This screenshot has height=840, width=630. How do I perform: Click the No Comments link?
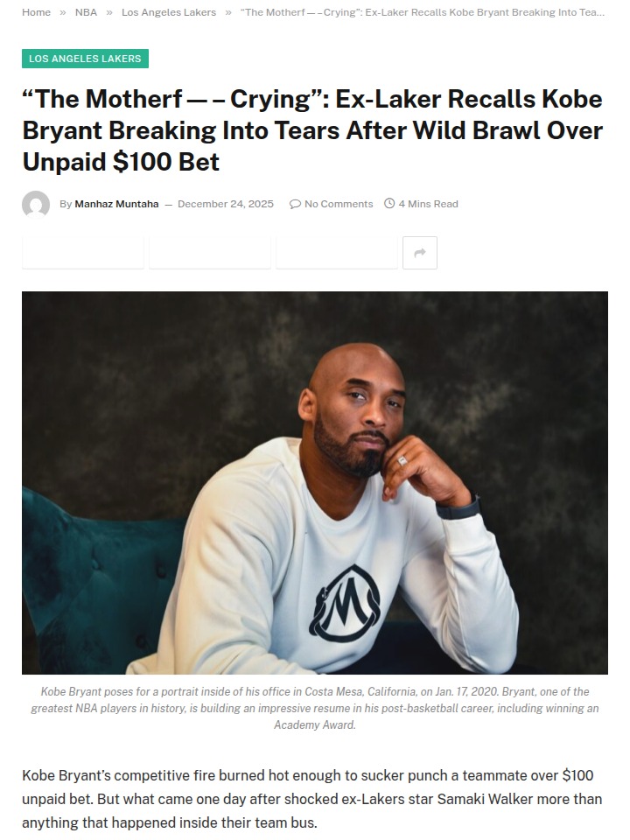tap(339, 204)
